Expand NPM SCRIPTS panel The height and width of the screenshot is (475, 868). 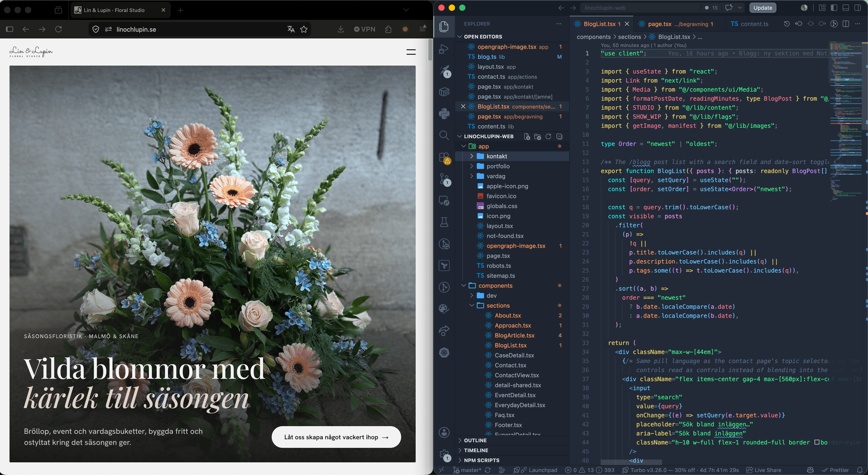point(512,460)
